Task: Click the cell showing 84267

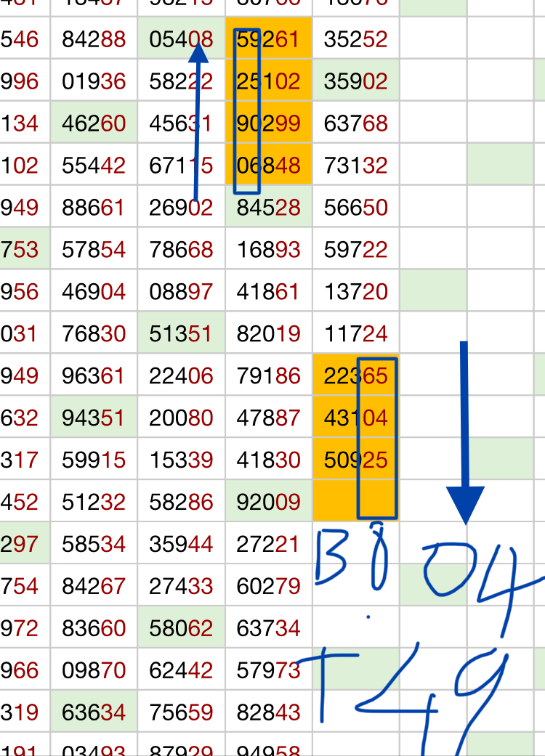Action: pos(94,585)
